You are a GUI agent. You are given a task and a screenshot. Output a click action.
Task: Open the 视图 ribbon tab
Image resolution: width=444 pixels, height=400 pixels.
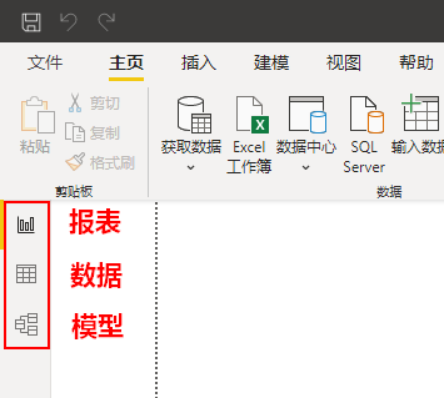coord(343,63)
